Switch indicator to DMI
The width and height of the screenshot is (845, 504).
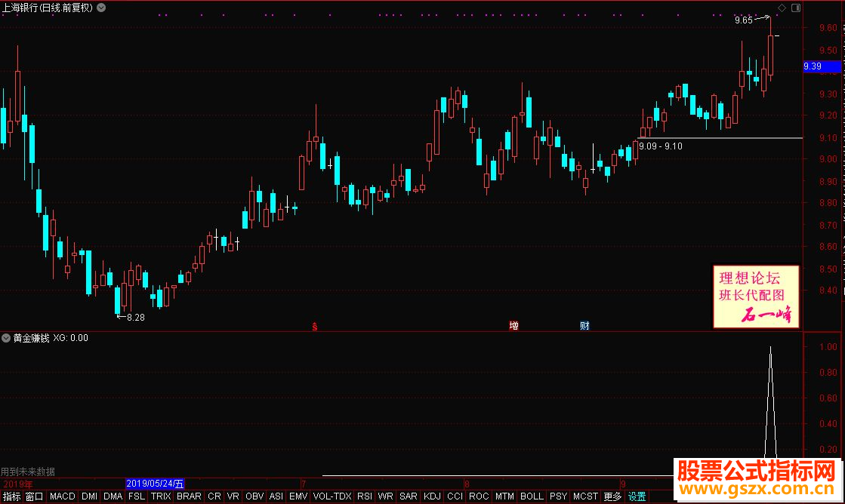[x=89, y=496]
